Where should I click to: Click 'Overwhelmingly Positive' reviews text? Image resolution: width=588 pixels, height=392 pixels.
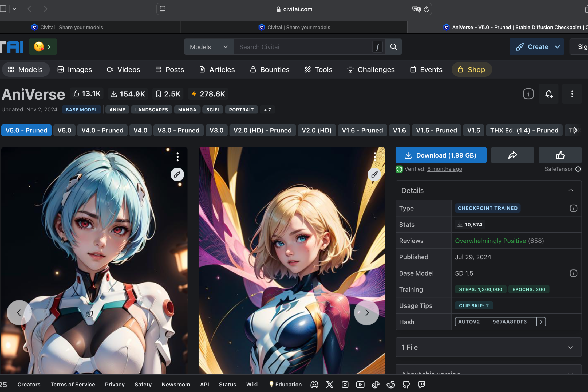pyautogui.click(x=490, y=241)
